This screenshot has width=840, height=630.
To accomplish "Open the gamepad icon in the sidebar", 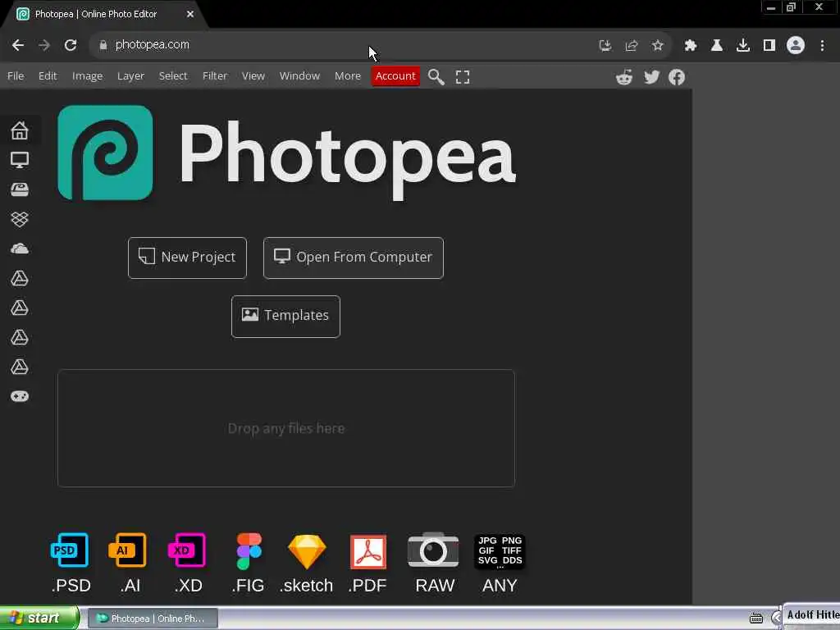I will tap(20, 396).
